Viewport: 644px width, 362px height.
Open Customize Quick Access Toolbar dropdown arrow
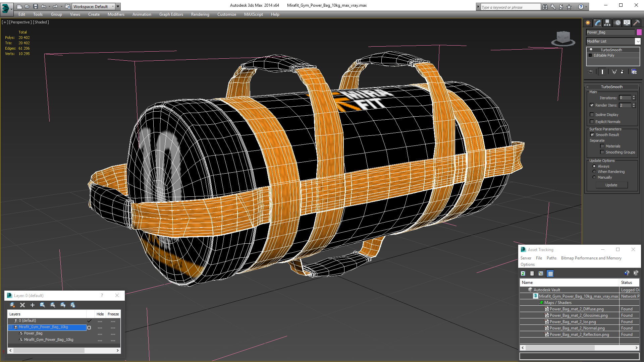118,6
